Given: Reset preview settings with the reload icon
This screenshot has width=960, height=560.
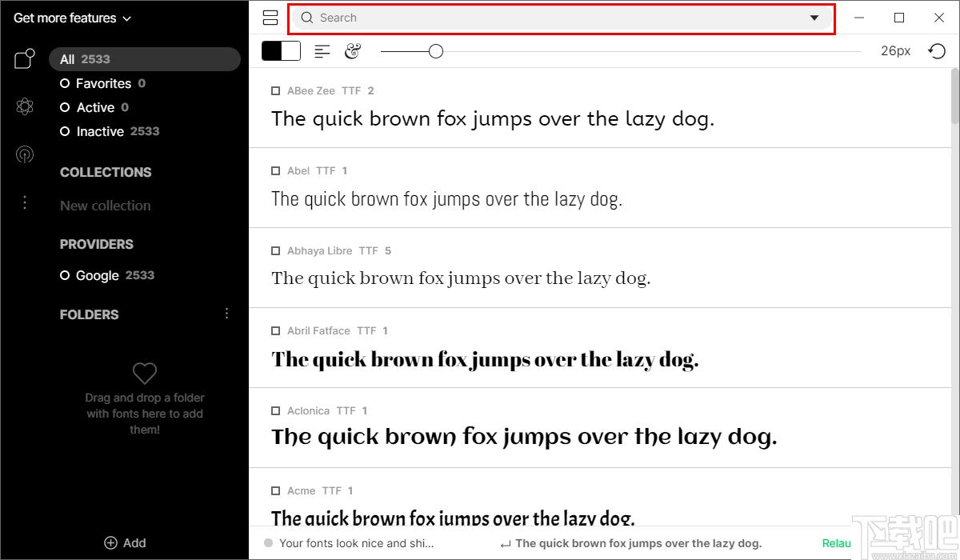Looking at the screenshot, I should click(937, 51).
